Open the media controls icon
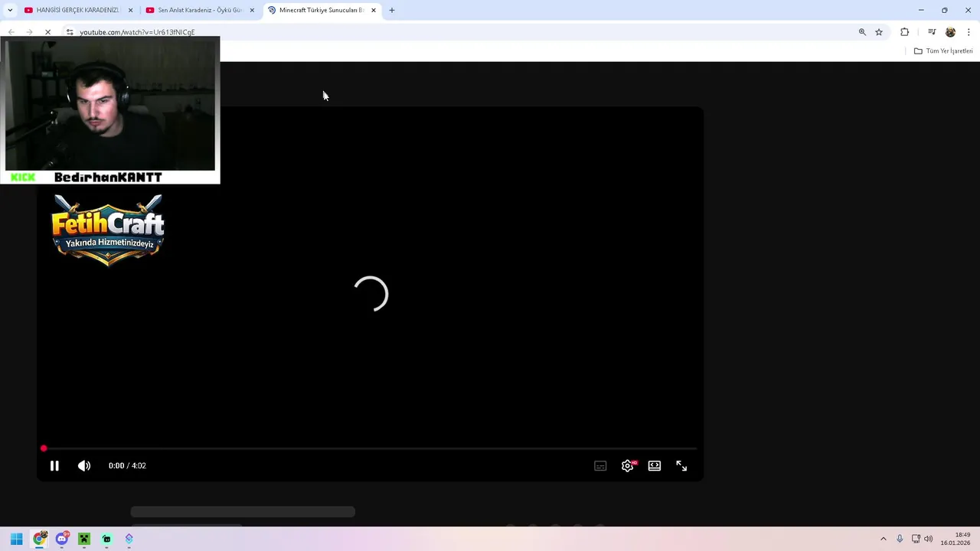This screenshot has width=980, height=551. coord(932,32)
